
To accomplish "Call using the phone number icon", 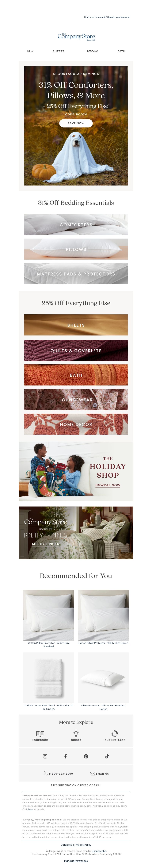I will click(x=46, y=773).
